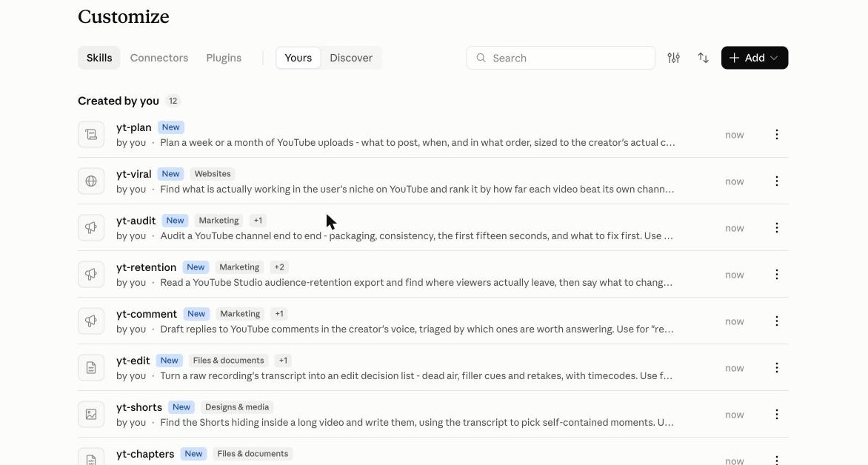Viewport: 868px width, 465px height.
Task: Click the yt-audit megaphone icon
Action: [x=91, y=227]
